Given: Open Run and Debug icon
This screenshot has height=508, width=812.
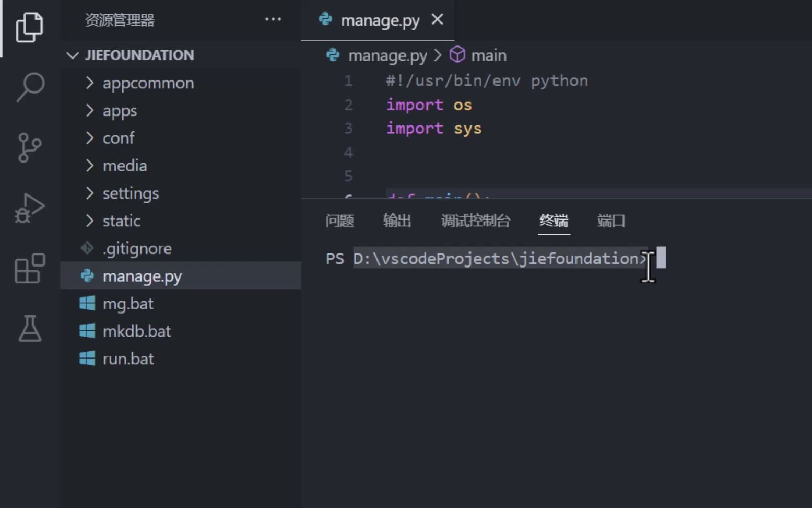Looking at the screenshot, I should (30, 208).
